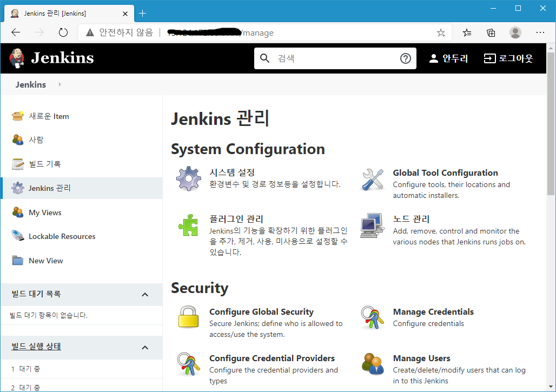Click the 빌드 실행 상태 heading link
This screenshot has height=392, width=556.
[x=36, y=346]
